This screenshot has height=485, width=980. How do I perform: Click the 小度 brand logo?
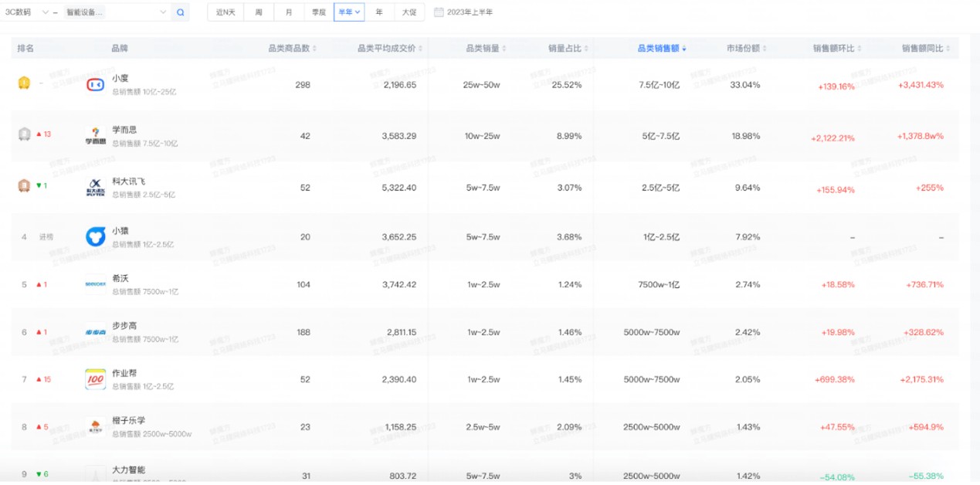click(95, 84)
